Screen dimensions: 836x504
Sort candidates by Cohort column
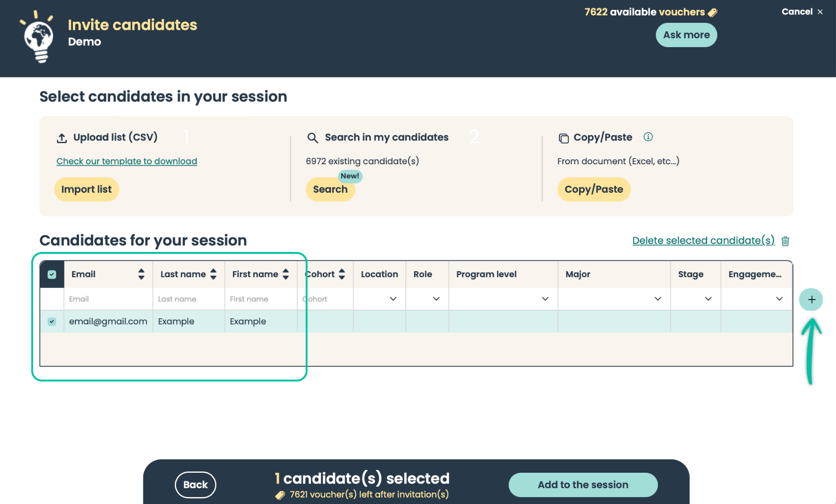[342, 274]
